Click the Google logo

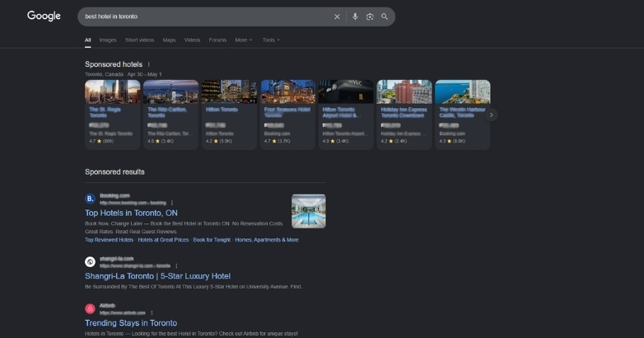point(44,16)
